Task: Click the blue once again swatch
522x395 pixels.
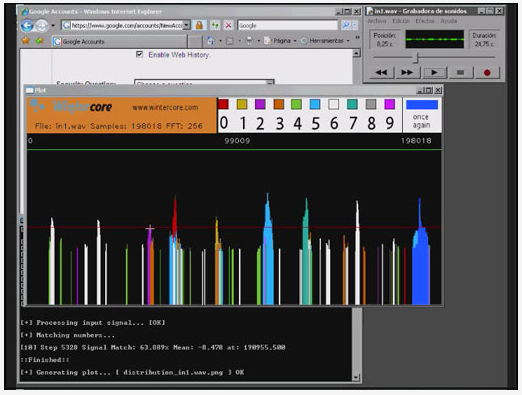Action: tap(422, 105)
